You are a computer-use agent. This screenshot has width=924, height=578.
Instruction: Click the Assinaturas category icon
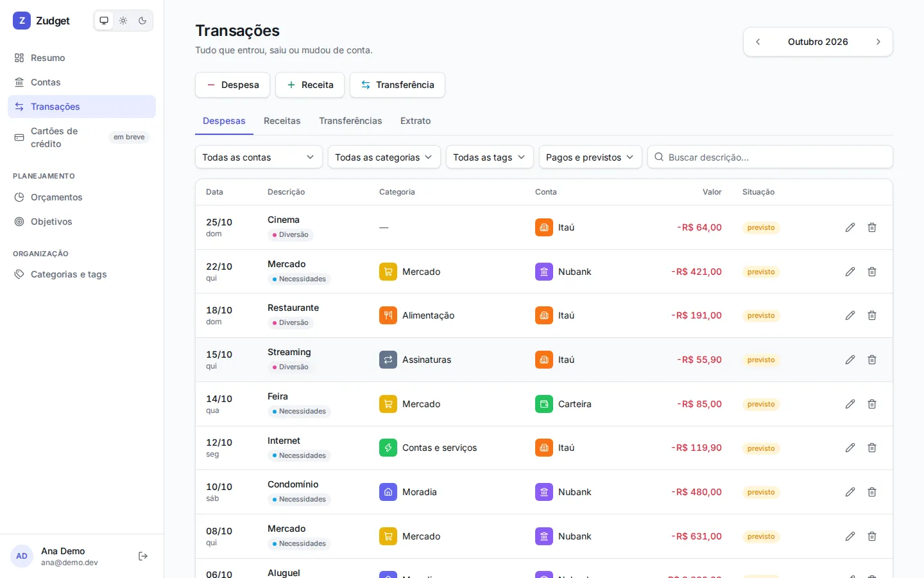click(x=388, y=360)
